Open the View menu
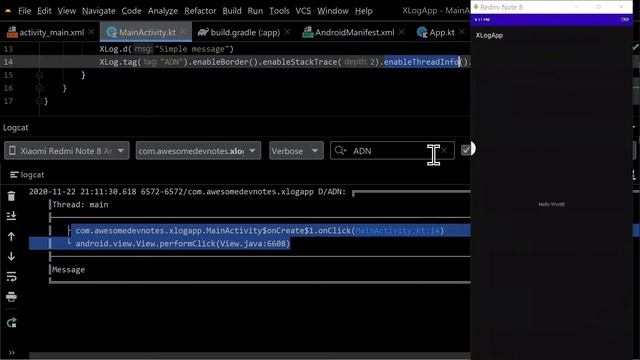 click(67, 11)
